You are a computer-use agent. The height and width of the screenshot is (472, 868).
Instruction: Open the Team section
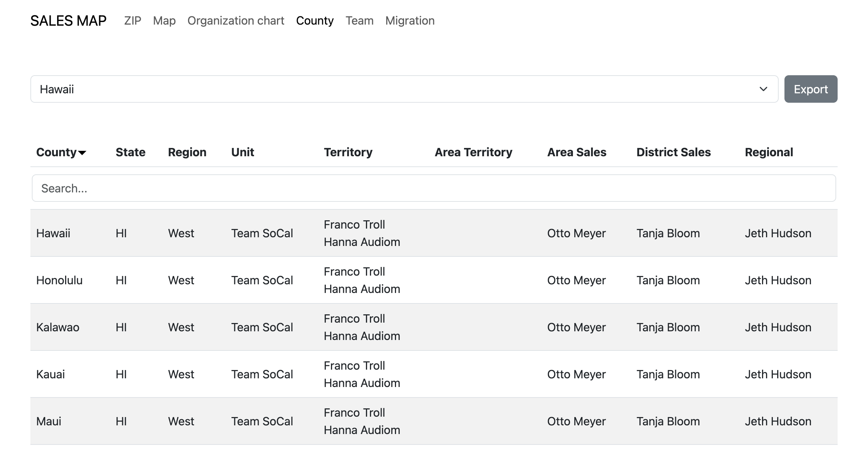point(359,21)
